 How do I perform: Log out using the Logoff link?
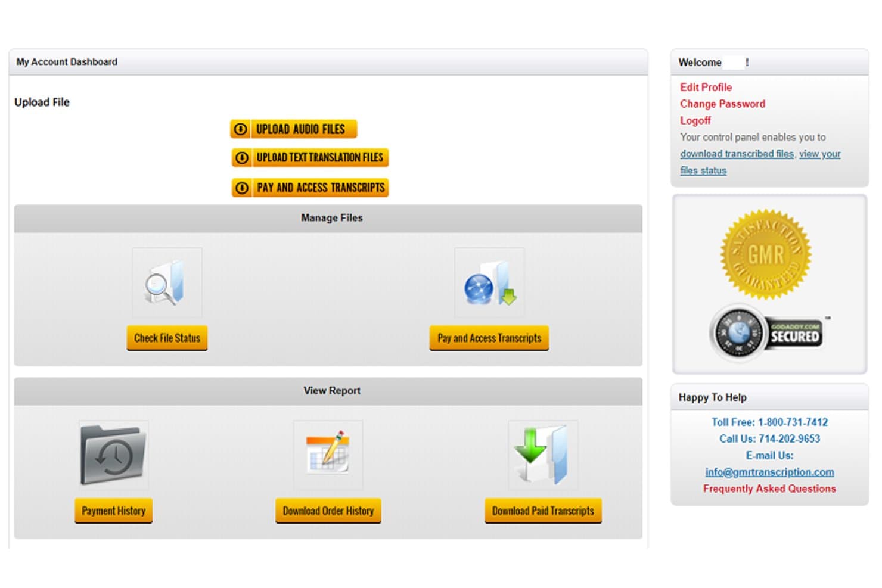point(695,120)
